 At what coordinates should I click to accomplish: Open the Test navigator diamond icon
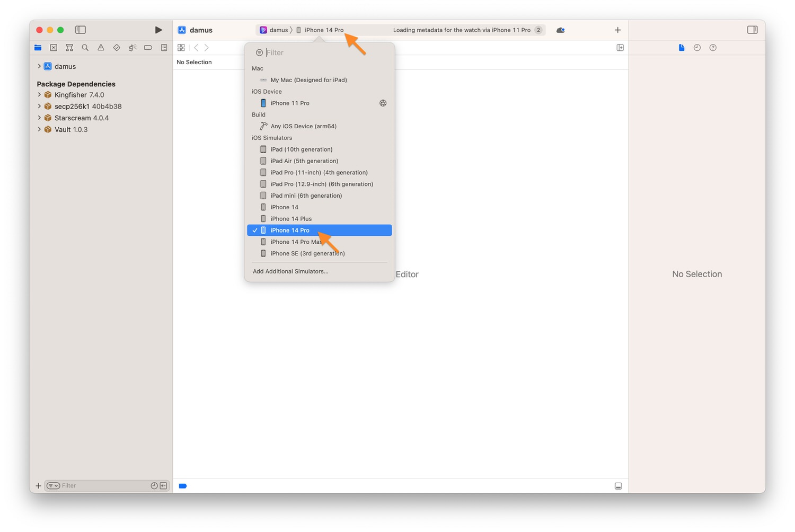(x=117, y=48)
